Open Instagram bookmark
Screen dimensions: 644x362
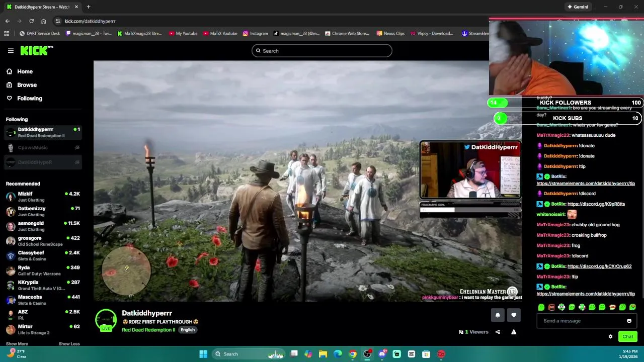pos(255,34)
